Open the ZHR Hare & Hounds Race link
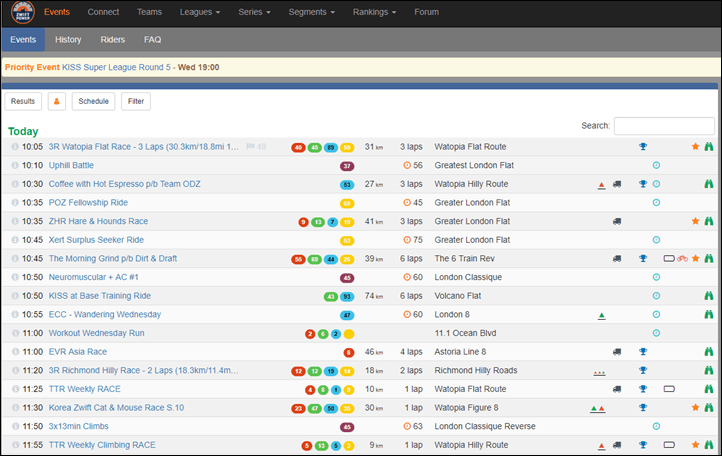 99,221
